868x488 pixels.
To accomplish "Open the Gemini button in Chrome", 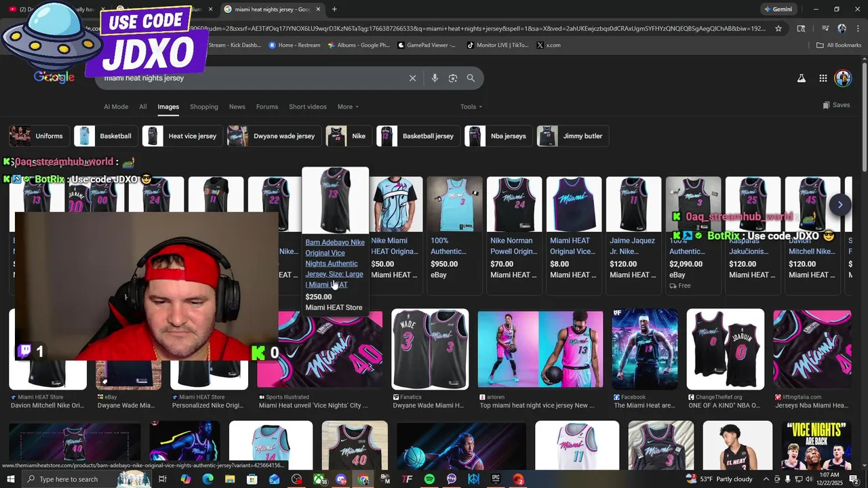I will [778, 9].
